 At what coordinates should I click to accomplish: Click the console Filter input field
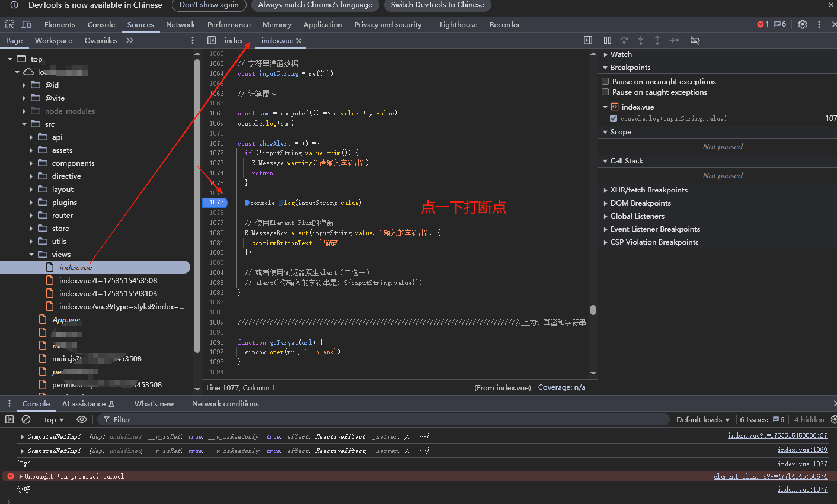[x=383, y=419]
